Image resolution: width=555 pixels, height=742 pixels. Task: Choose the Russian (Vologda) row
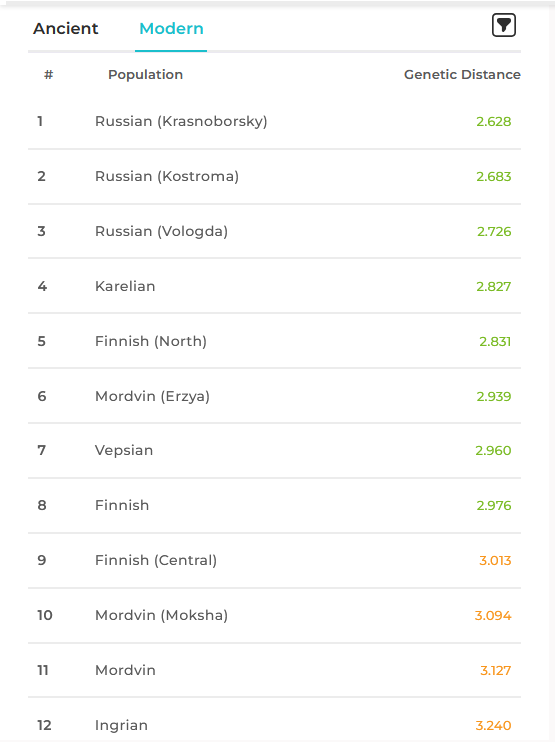(x=274, y=231)
